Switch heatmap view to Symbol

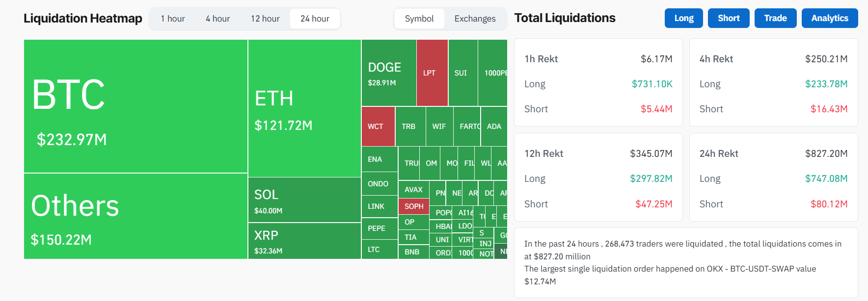[x=419, y=18]
